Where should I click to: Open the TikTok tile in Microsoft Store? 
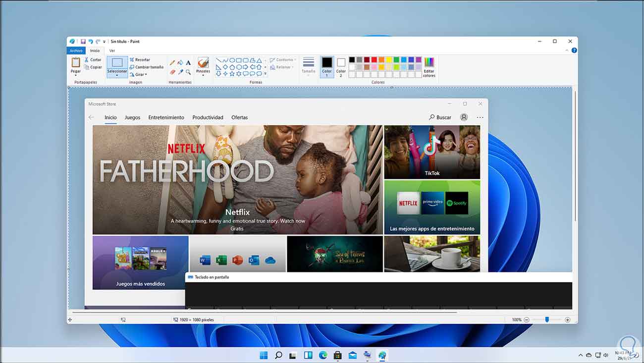pos(432,152)
